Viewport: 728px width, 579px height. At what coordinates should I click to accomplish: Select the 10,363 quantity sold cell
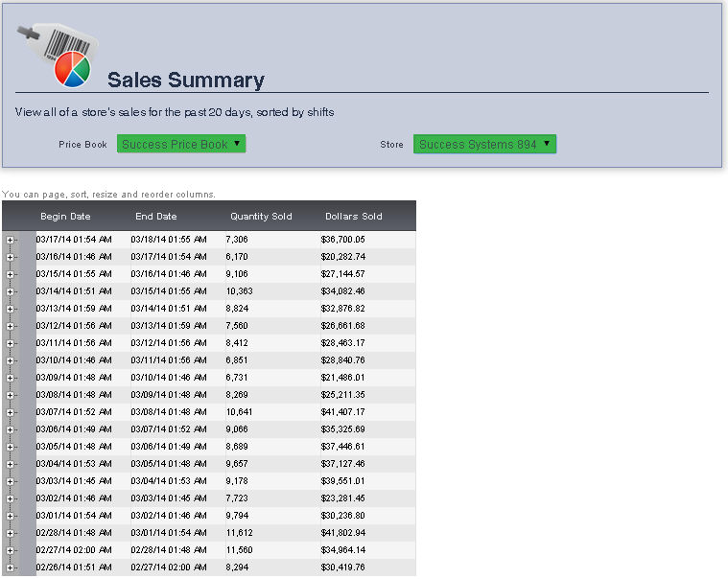240,291
